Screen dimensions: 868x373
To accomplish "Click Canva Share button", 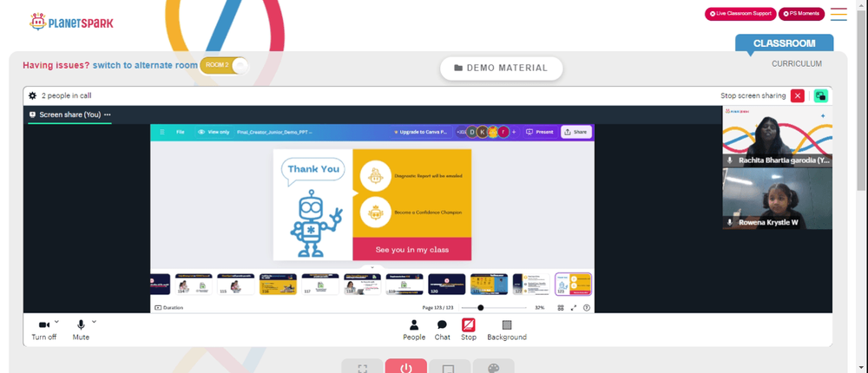I will tap(576, 132).
